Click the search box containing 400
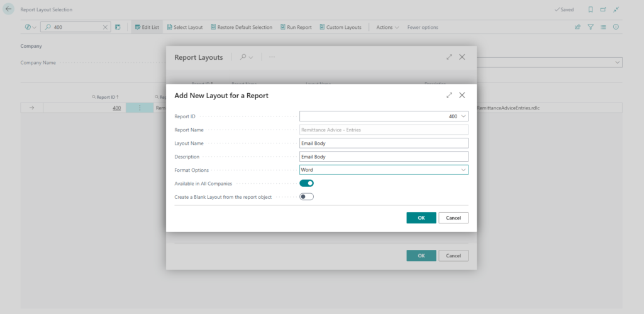Image resolution: width=644 pixels, height=314 pixels. [75, 27]
